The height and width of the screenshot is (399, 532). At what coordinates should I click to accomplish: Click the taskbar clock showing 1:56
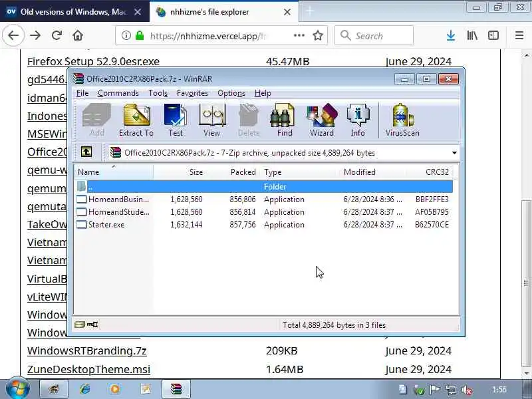pos(499,390)
